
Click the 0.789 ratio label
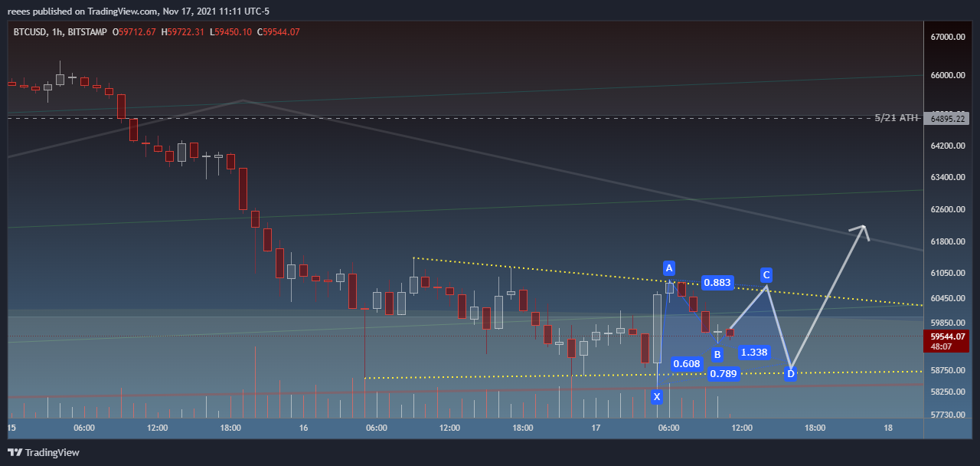pyautogui.click(x=724, y=374)
